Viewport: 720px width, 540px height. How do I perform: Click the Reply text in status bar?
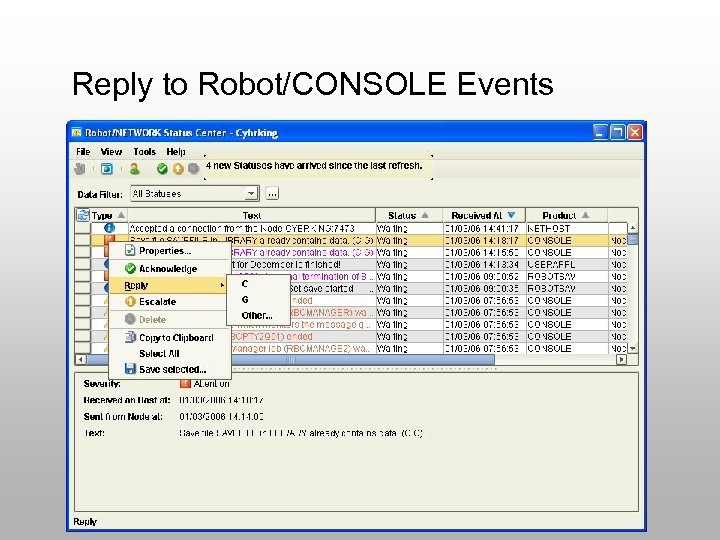[85, 522]
